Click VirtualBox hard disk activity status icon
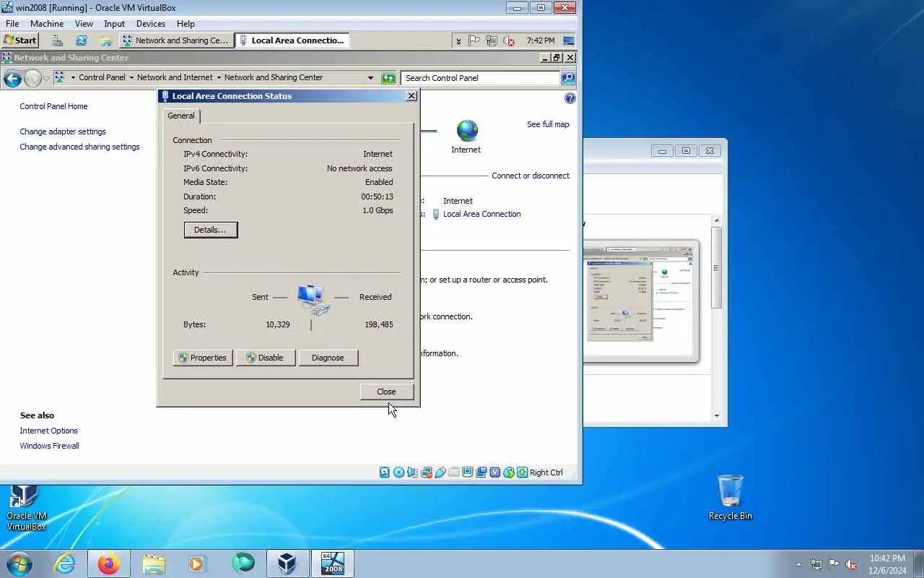The image size is (924, 578). pyautogui.click(x=385, y=473)
